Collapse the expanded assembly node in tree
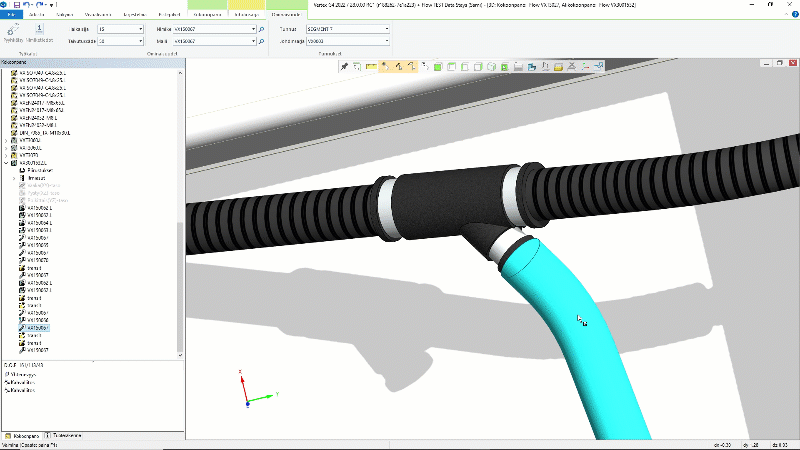 7,163
